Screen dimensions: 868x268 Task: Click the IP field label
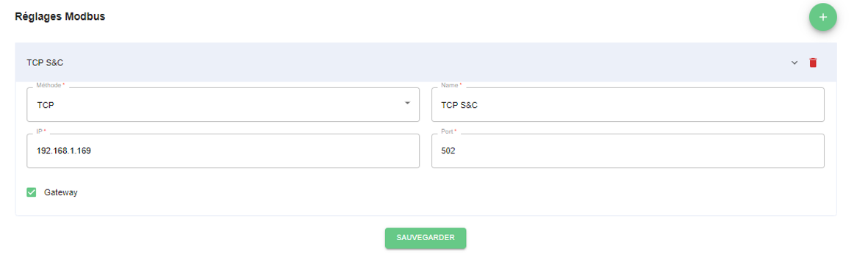click(40, 131)
